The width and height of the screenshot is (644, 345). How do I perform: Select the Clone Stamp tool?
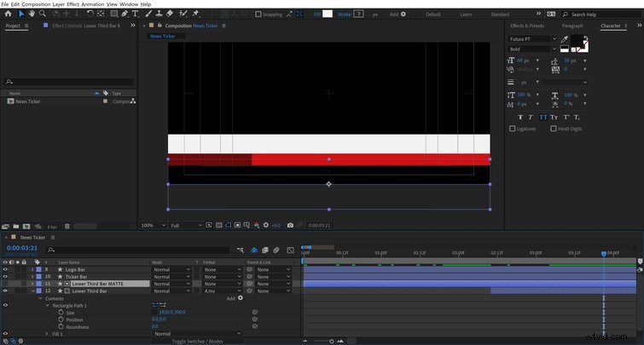coord(159,14)
